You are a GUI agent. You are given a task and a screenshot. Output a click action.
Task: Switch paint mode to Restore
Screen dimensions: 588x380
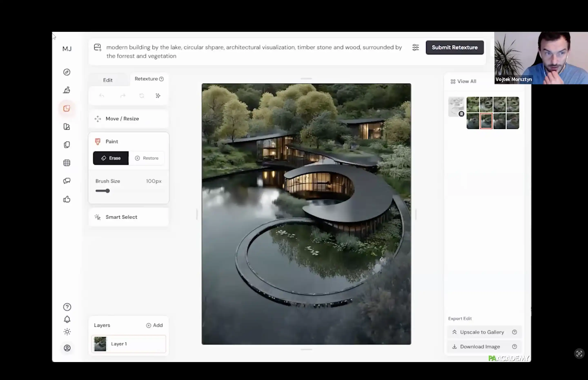[x=147, y=158]
